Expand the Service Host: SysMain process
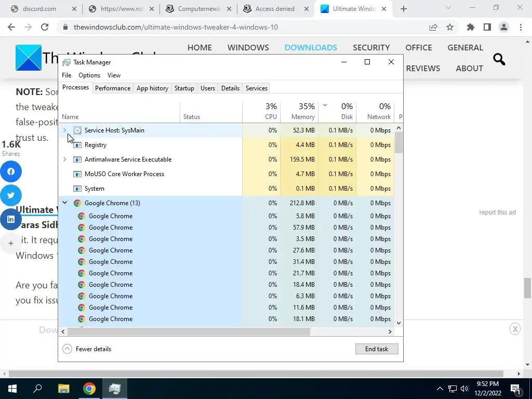The image size is (532, 399). [x=65, y=130]
